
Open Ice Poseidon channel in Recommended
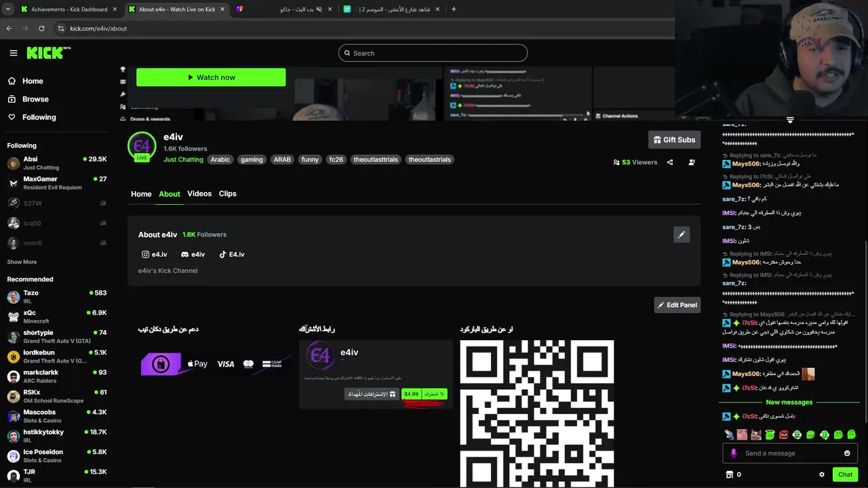coord(57,455)
